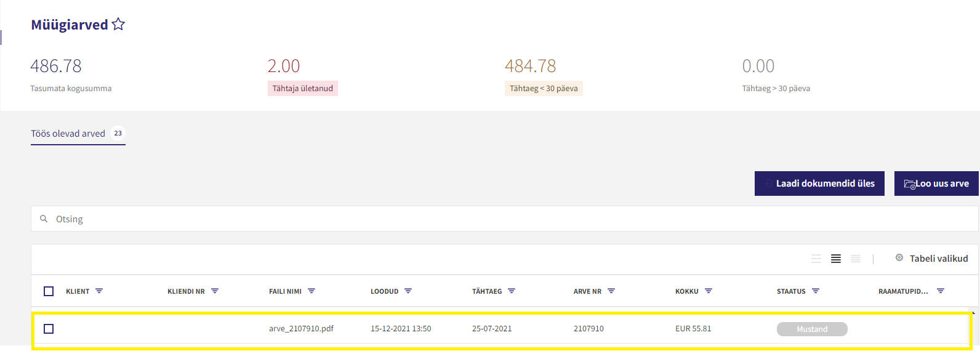Select the medium row density icon
Viewport: 980px width, 351px height.
(x=836, y=259)
